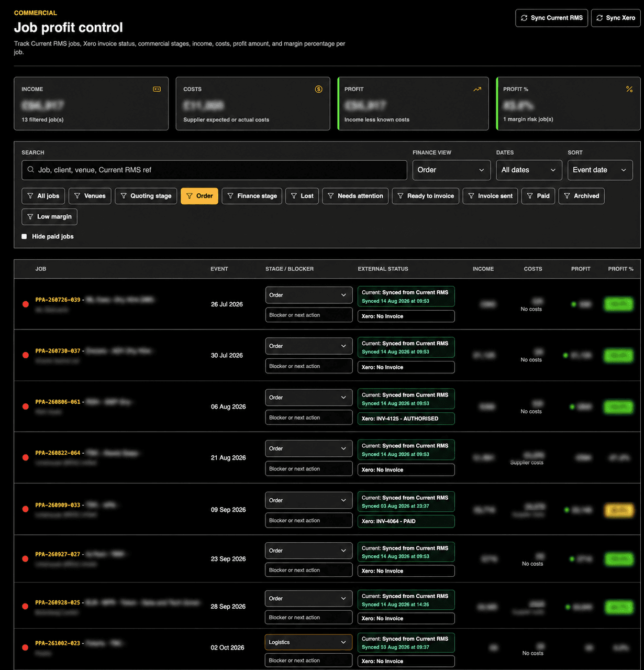The image size is (644, 670).
Task: Click 'Synced 14 Aug 2026 at 14:26' status
Action: pos(395,605)
